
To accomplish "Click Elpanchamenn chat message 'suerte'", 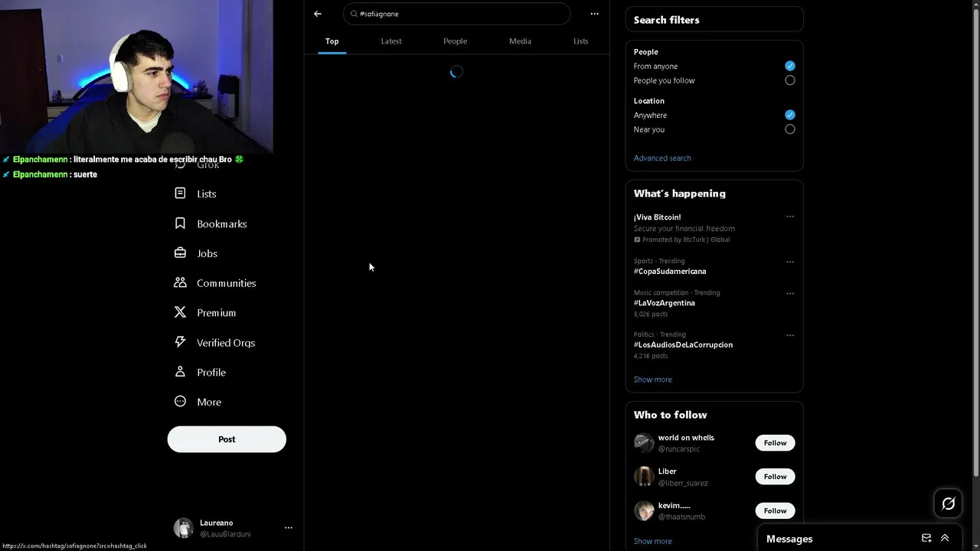I will pos(85,174).
